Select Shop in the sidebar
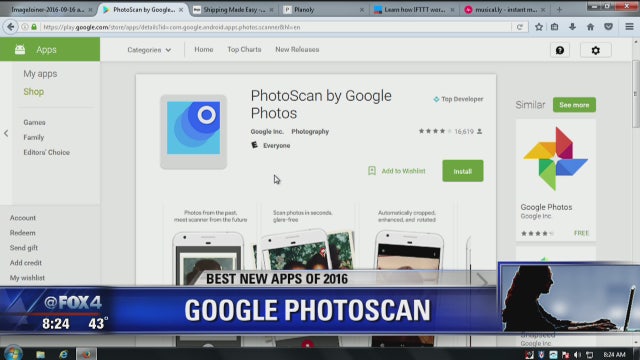The height and width of the screenshot is (360, 640). click(33, 92)
